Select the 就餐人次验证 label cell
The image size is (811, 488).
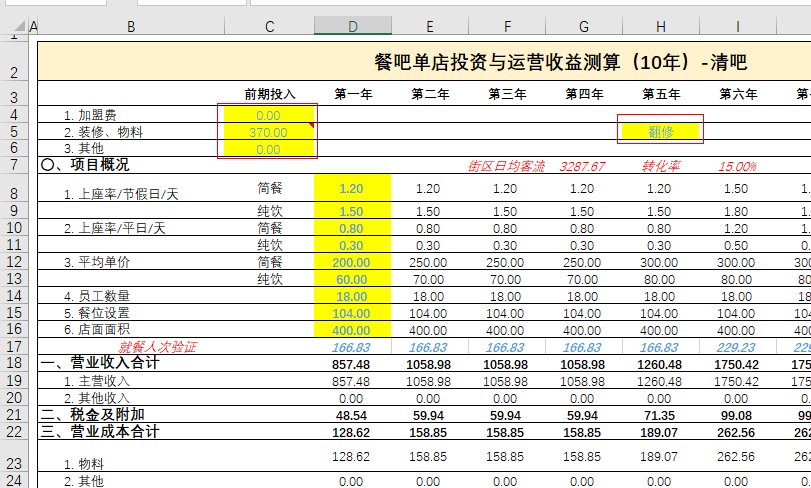pyautogui.click(x=157, y=347)
